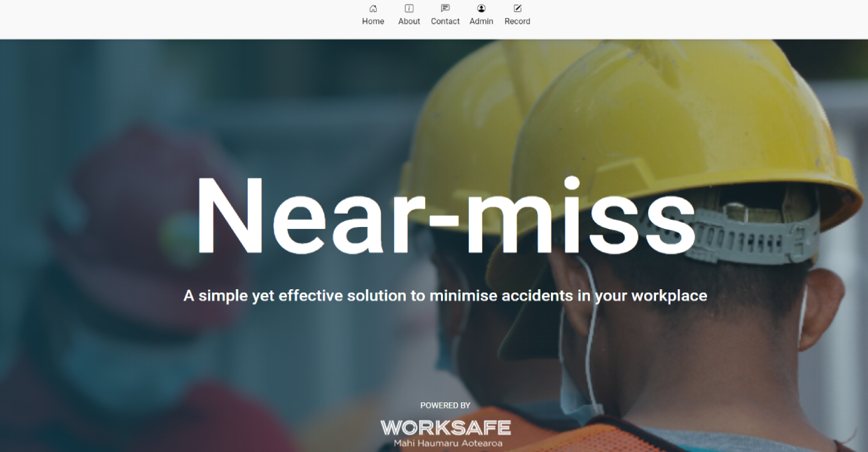Select the house-shaped Home icon
The width and height of the screenshot is (868, 452).
(372, 9)
